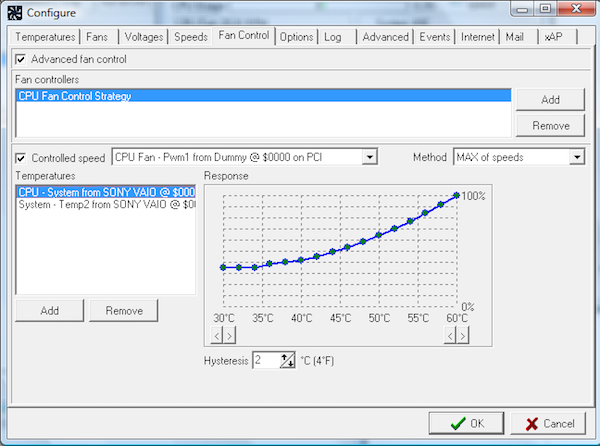Select CPU - System from SONY VAIO row
This screenshot has width=600, height=446.
(x=106, y=192)
